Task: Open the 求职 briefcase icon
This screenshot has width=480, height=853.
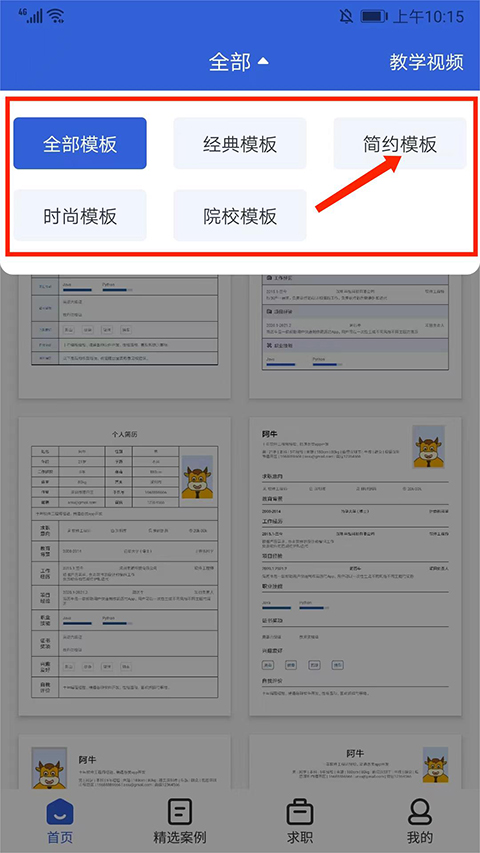Action: (x=300, y=812)
